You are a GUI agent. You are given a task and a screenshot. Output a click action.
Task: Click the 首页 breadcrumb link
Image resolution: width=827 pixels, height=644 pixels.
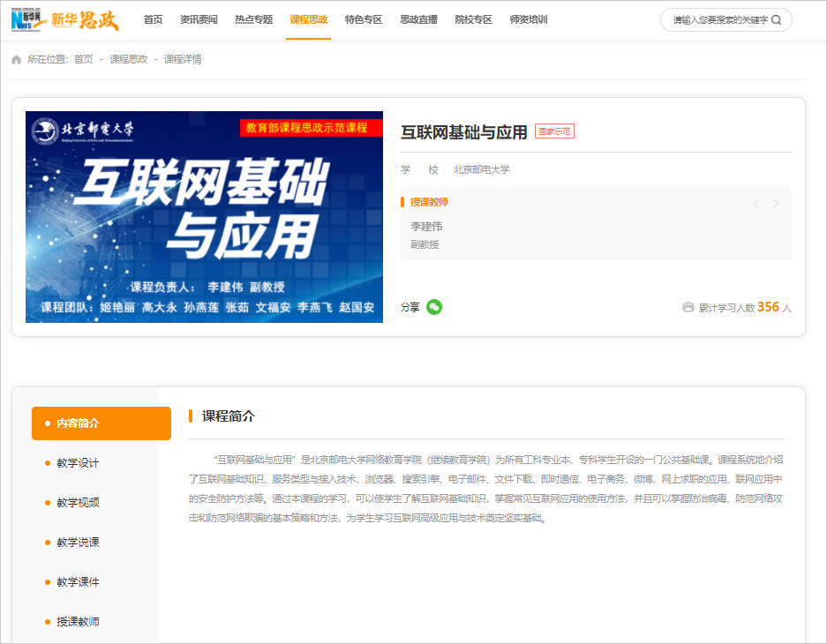click(83, 60)
